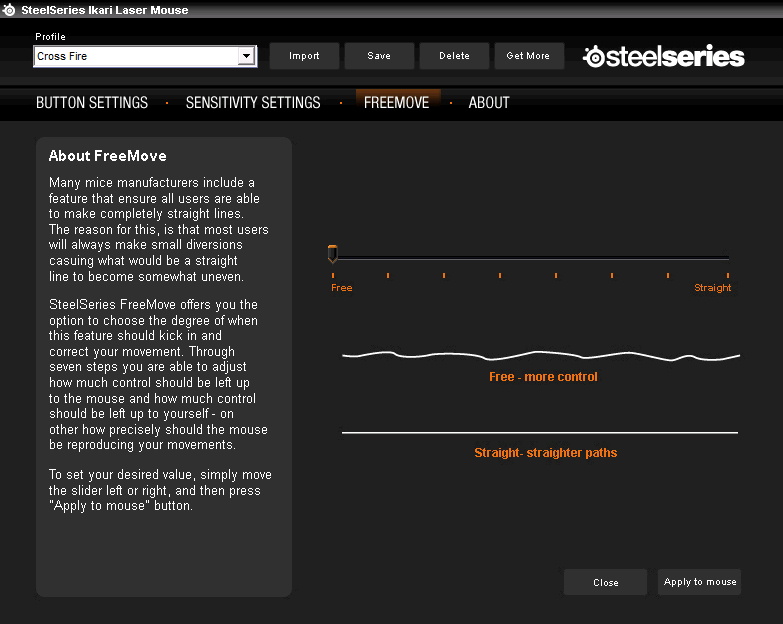Screen dimensions: 783x624
Task: Open the Sensitivity Settings tab
Action: [253, 103]
